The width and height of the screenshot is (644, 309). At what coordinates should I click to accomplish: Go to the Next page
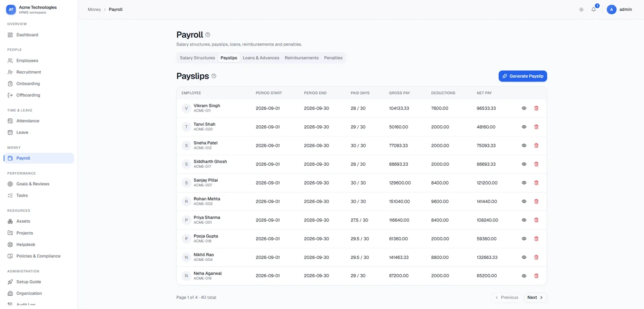(x=535, y=297)
